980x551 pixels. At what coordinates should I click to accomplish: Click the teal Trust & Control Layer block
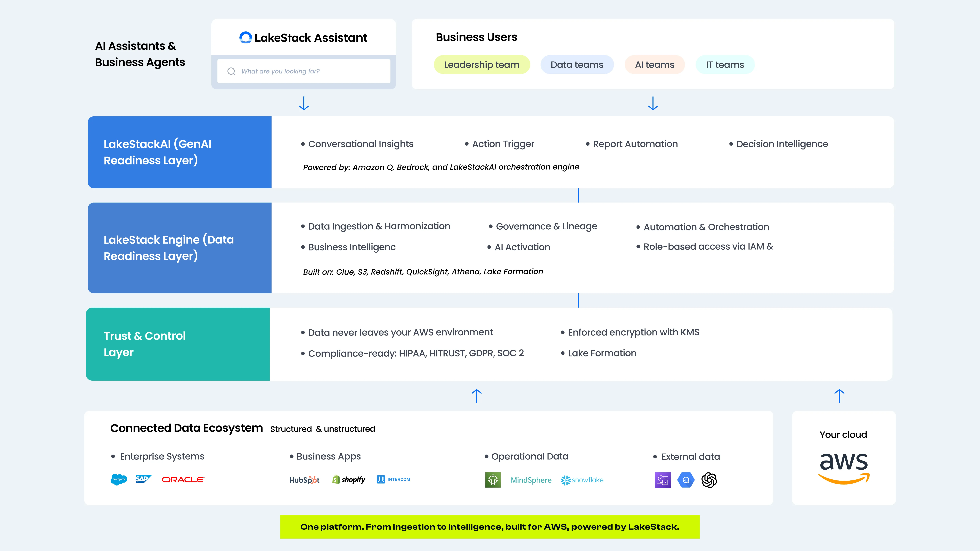point(178,344)
